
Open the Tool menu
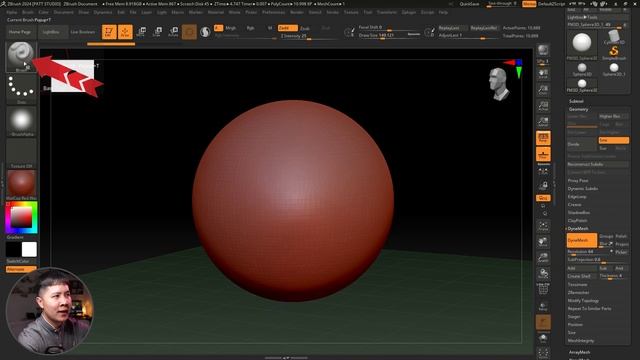point(368,12)
